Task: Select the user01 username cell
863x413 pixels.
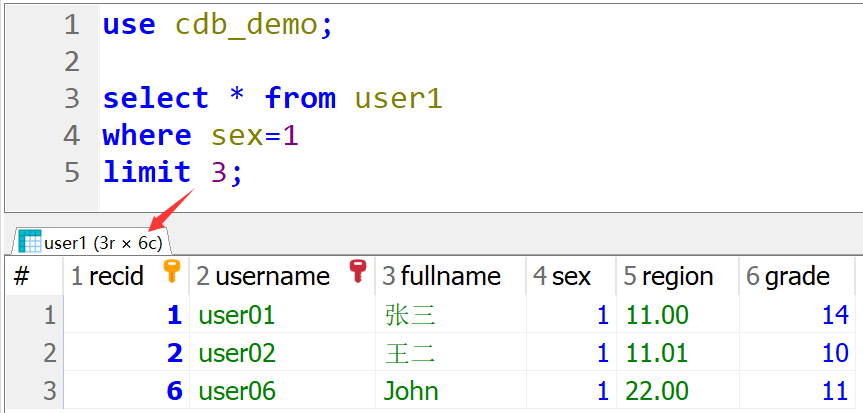Action: click(x=237, y=316)
